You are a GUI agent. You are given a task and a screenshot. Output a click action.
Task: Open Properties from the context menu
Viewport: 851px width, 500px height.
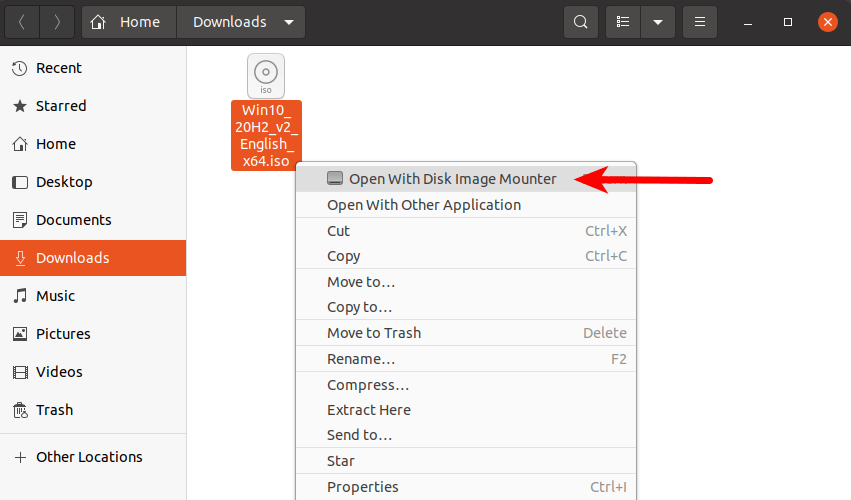click(x=363, y=487)
